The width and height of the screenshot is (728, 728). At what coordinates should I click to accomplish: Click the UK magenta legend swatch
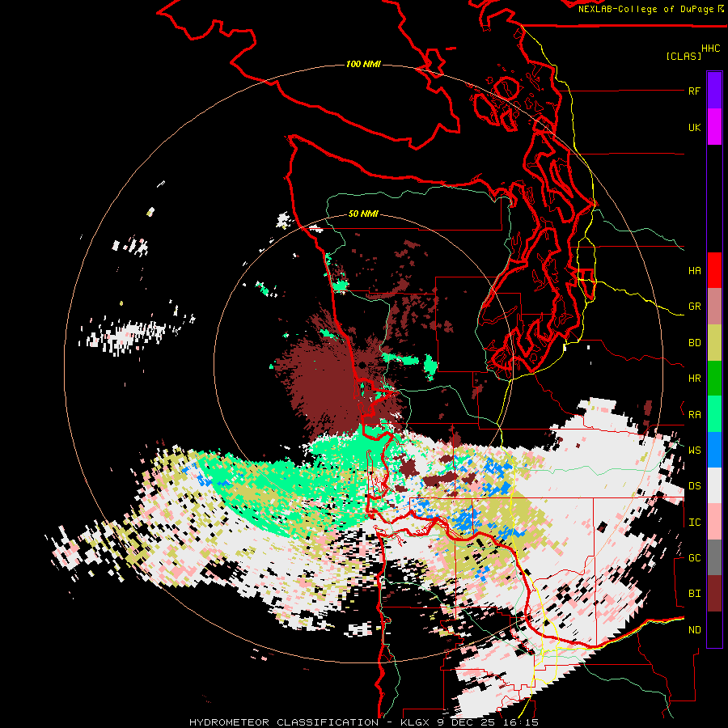click(714, 127)
